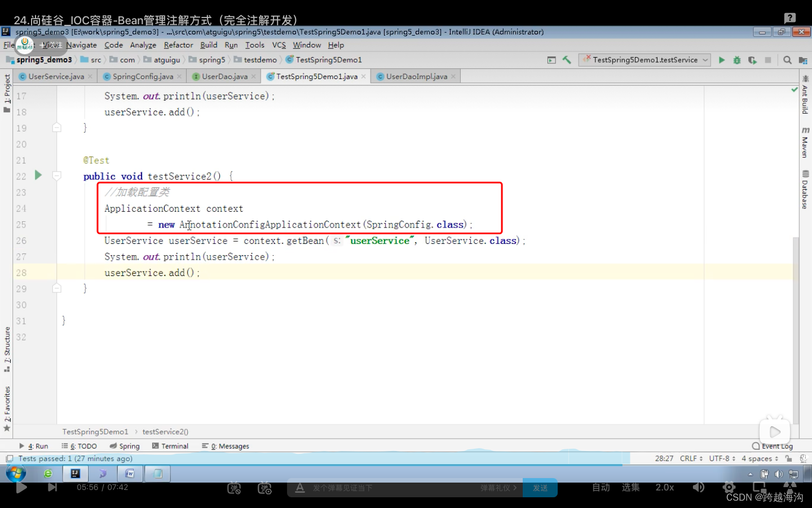812x508 pixels.
Task: Play the video with the play button
Action: (x=21, y=488)
